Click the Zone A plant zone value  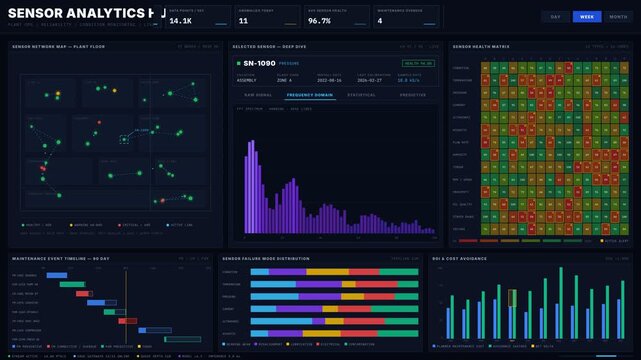tap(284, 80)
